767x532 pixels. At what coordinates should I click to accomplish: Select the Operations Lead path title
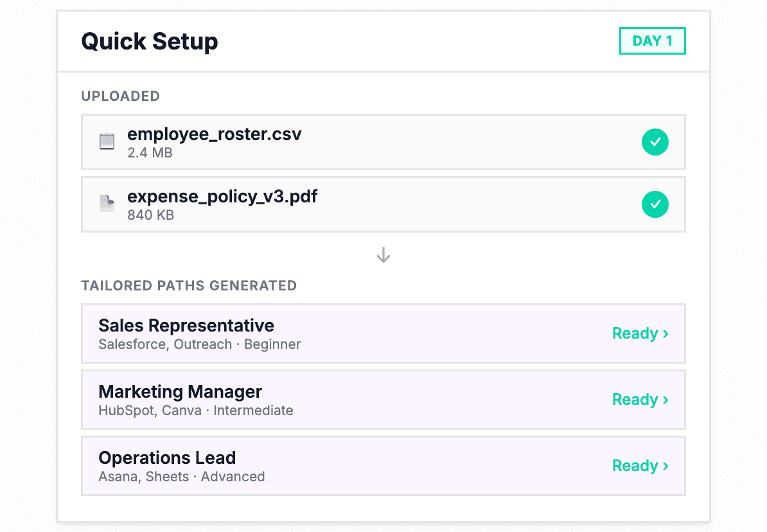coord(167,458)
